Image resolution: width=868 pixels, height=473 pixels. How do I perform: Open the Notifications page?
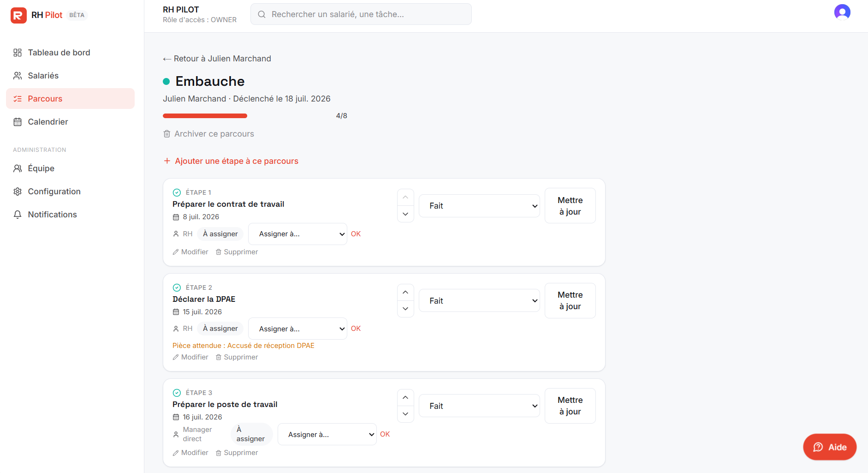[x=70, y=215]
